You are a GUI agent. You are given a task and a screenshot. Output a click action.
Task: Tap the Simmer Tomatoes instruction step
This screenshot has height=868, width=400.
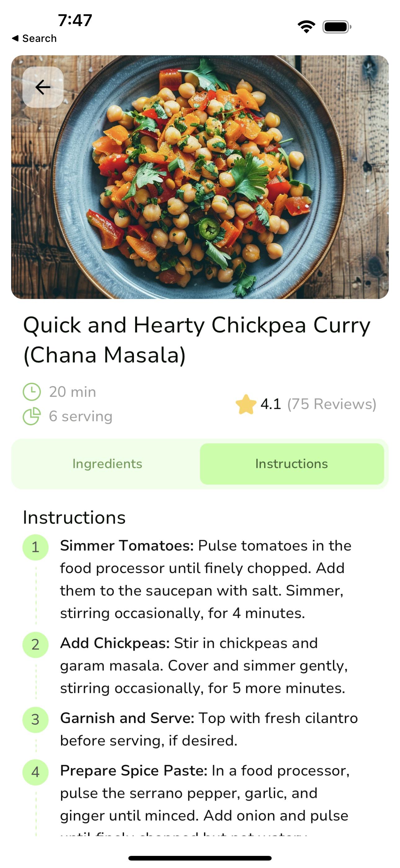tap(205, 579)
